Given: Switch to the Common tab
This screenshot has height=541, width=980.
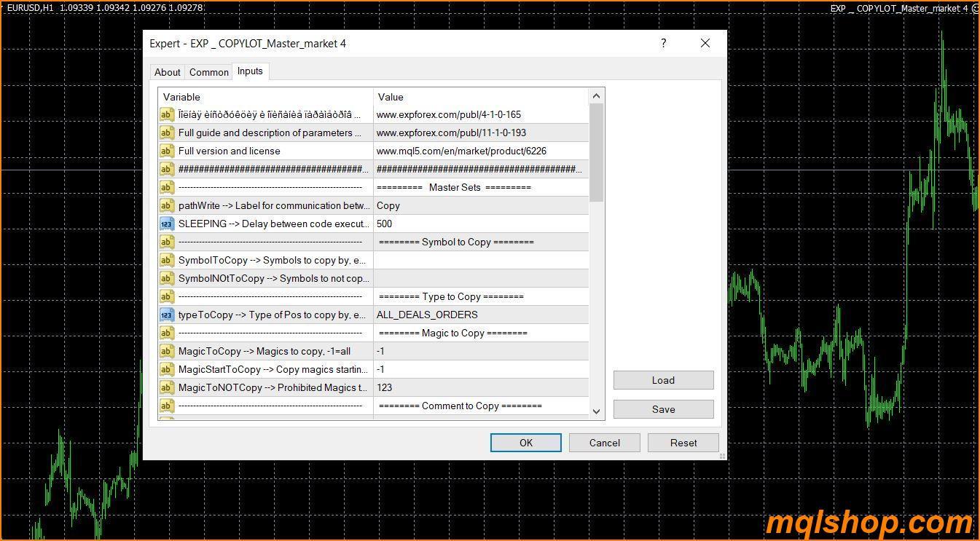Looking at the screenshot, I should click(208, 71).
